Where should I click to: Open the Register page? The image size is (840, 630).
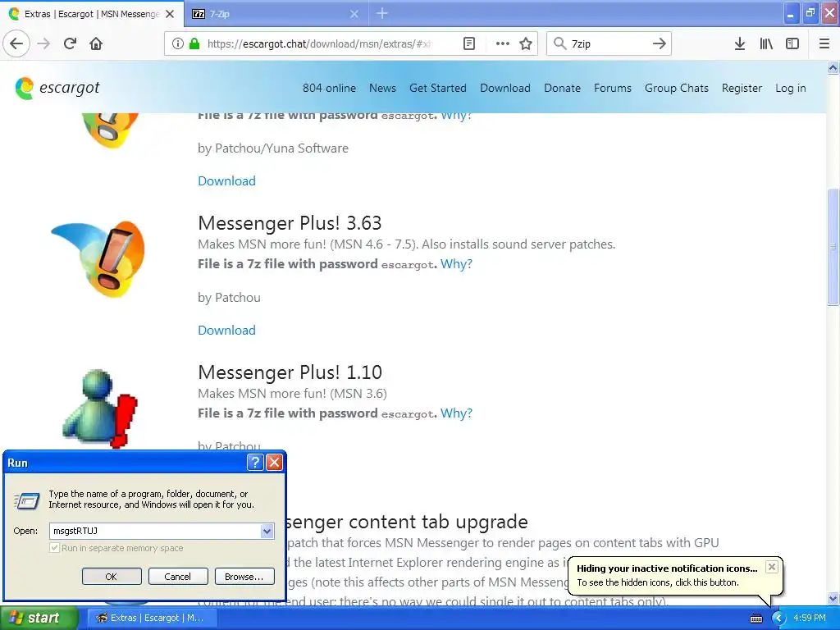coord(742,88)
